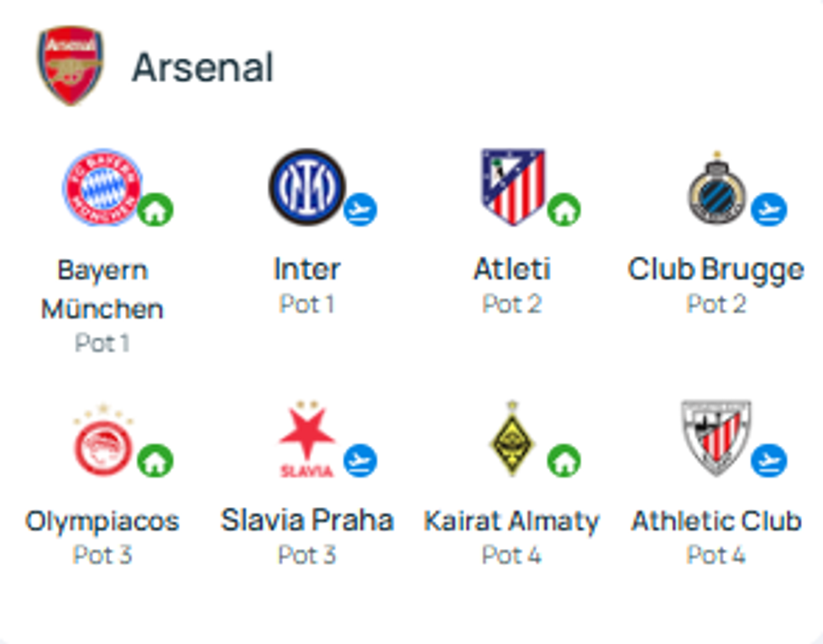The image size is (823, 644).
Task: Click the Slavia Praha star logo
Action: (307, 440)
